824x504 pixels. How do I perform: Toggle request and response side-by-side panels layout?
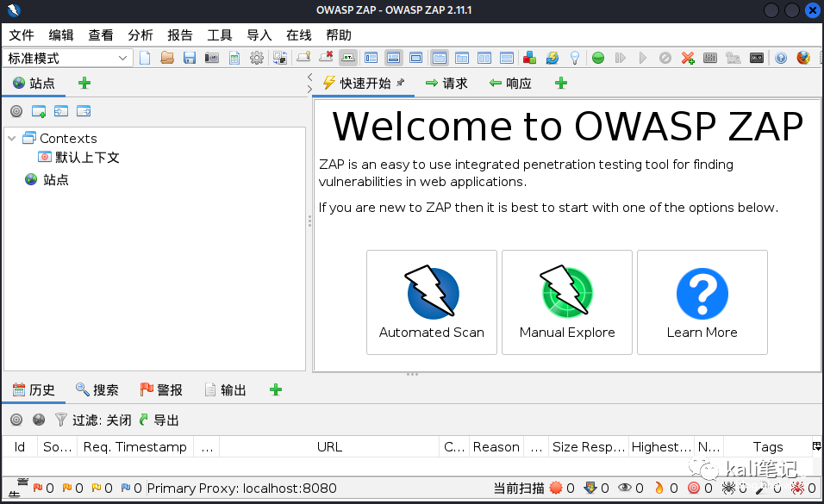pyautogui.click(x=484, y=58)
